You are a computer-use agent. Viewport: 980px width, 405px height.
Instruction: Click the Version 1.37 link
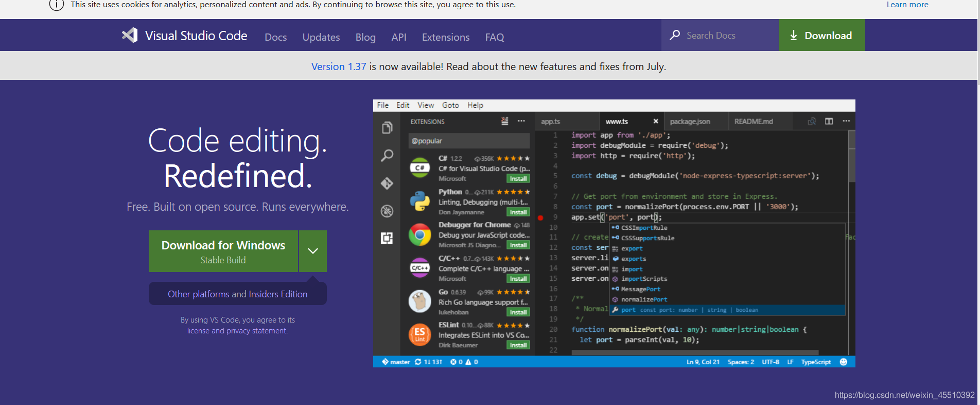(339, 66)
